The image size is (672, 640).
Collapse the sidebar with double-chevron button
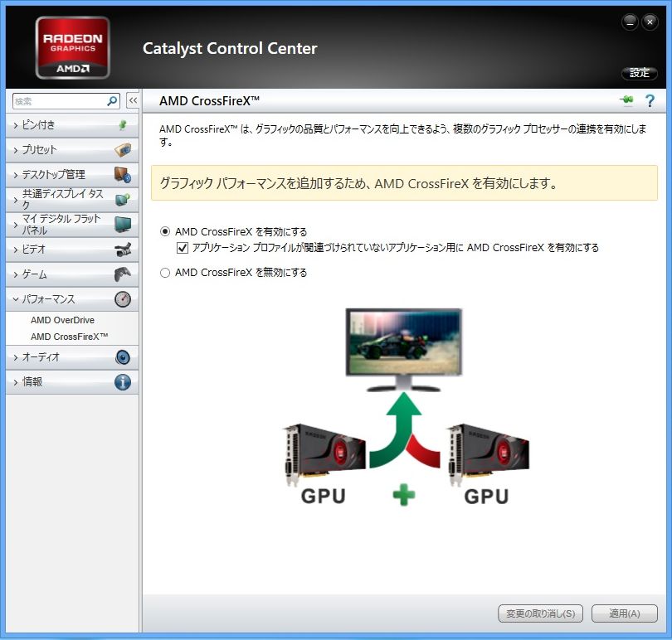pos(133,100)
